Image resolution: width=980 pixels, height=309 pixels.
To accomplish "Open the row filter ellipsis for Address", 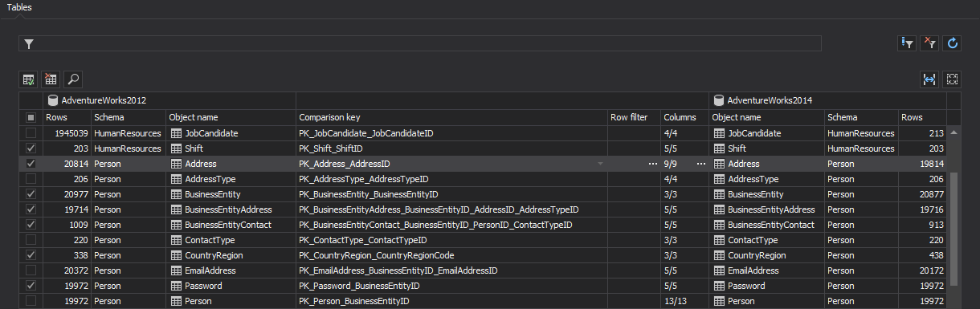I will tap(652, 164).
